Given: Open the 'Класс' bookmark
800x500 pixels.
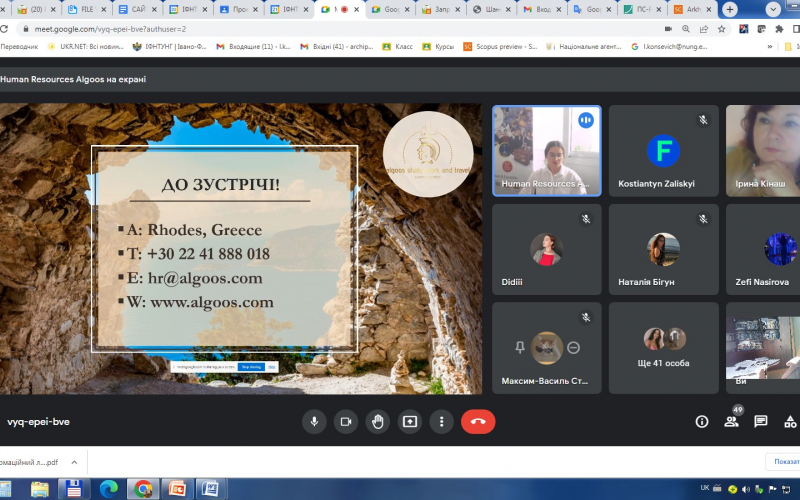Looking at the screenshot, I should click(397, 46).
